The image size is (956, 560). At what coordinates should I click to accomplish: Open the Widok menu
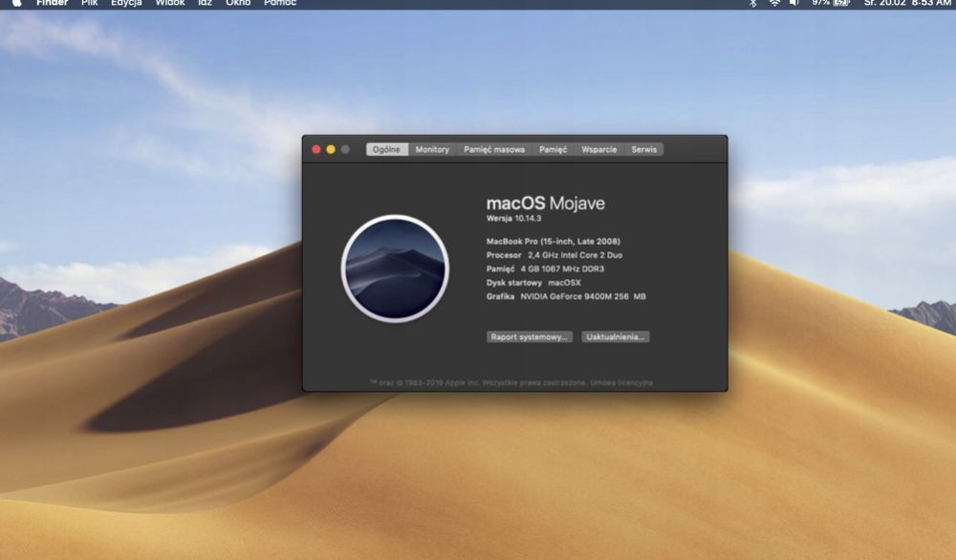pos(170,3)
